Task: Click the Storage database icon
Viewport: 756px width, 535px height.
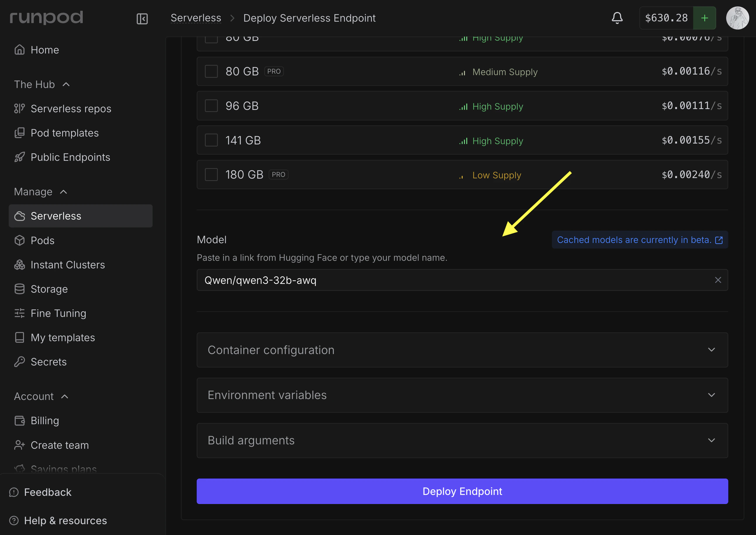Action: pos(19,289)
